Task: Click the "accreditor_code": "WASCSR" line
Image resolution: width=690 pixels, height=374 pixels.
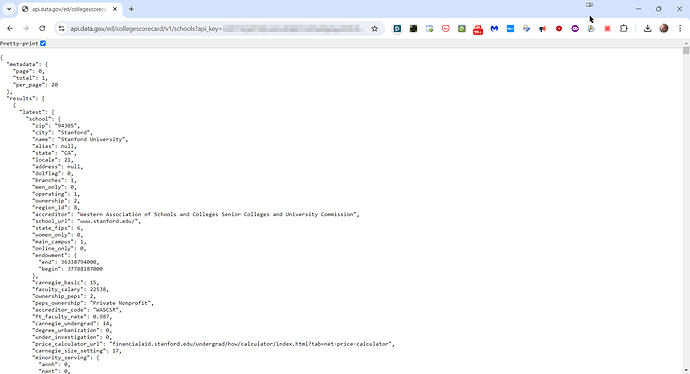Action: pos(77,310)
